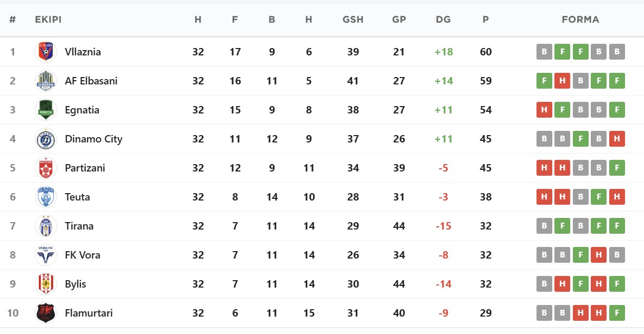Click the FK Vora winged logo

46,255
